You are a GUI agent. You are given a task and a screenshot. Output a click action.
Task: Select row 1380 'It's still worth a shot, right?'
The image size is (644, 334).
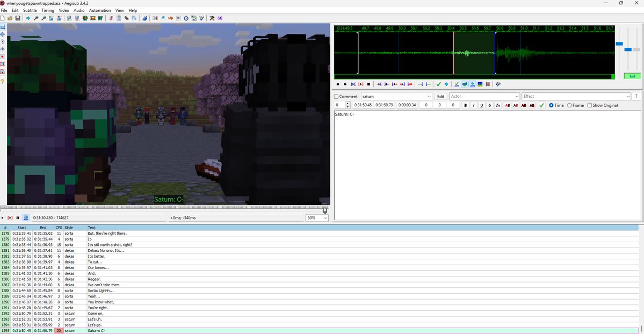[x=320, y=245]
